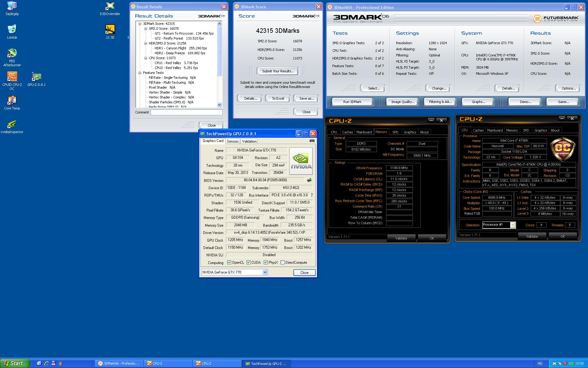Click the Bus Interface question mark help icon
Screen dimensions: 588x368
pyautogui.click(x=312, y=195)
